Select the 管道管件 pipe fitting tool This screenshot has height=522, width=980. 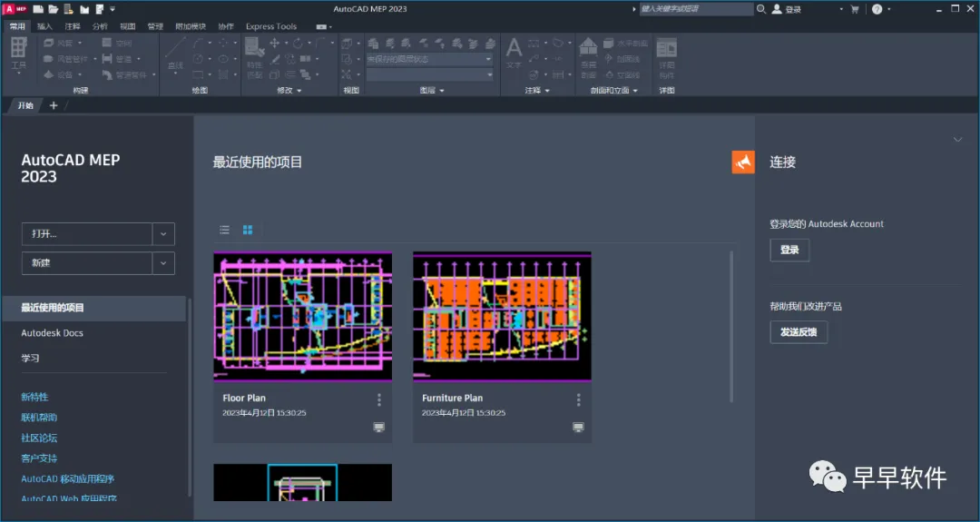(x=126, y=74)
